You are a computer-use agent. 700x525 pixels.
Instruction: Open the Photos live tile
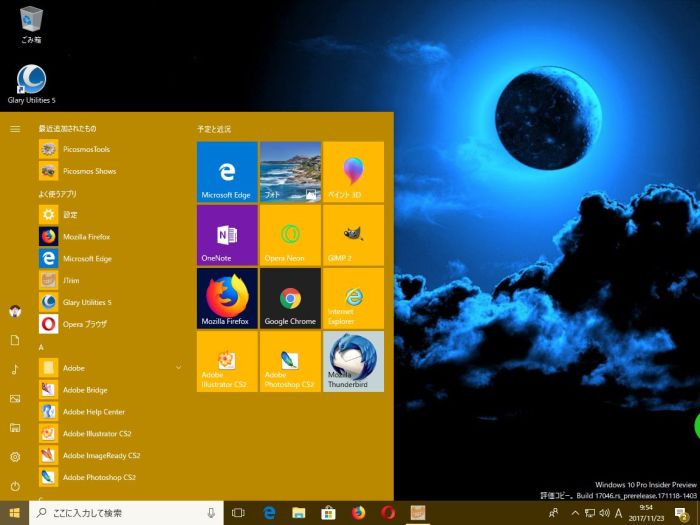coord(290,172)
